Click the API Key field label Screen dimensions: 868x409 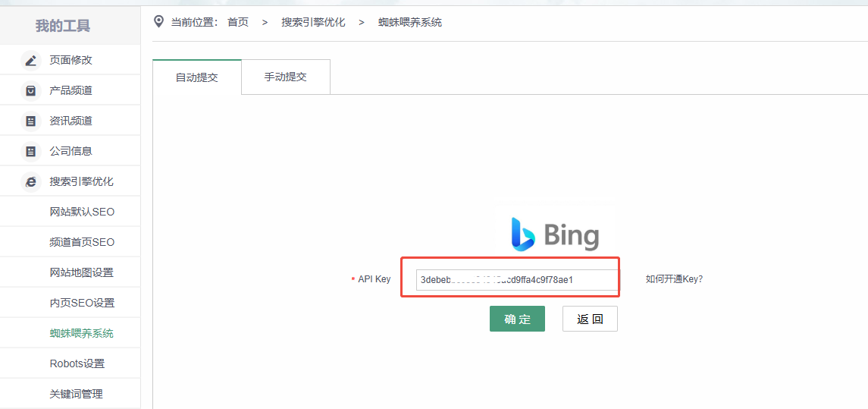point(374,279)
